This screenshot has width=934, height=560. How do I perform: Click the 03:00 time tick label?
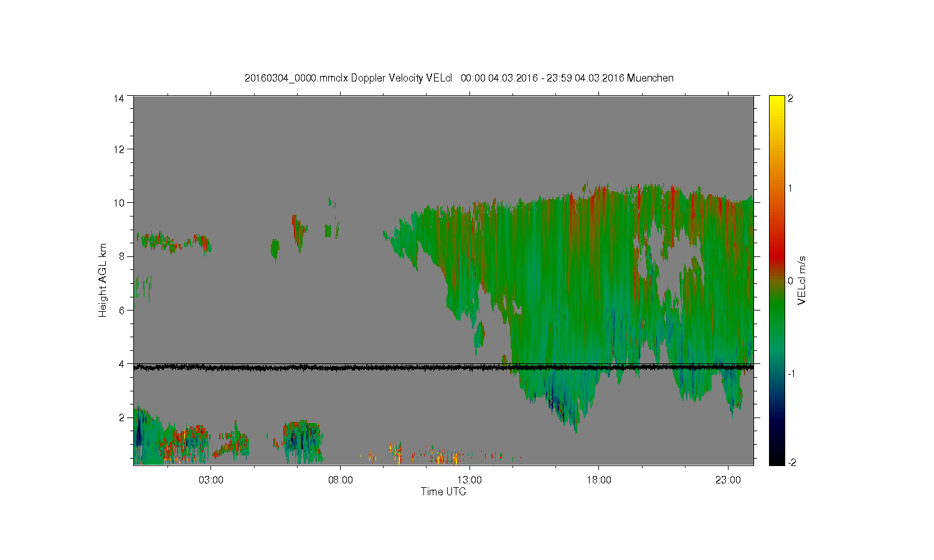point(211,480)
